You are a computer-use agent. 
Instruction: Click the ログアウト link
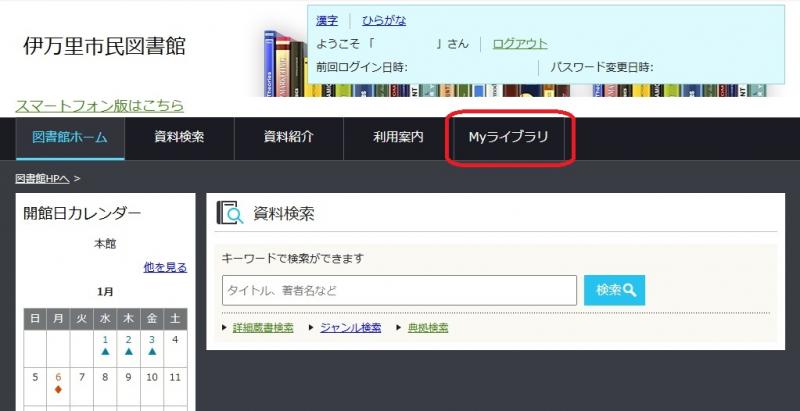[x=520, y=44]
